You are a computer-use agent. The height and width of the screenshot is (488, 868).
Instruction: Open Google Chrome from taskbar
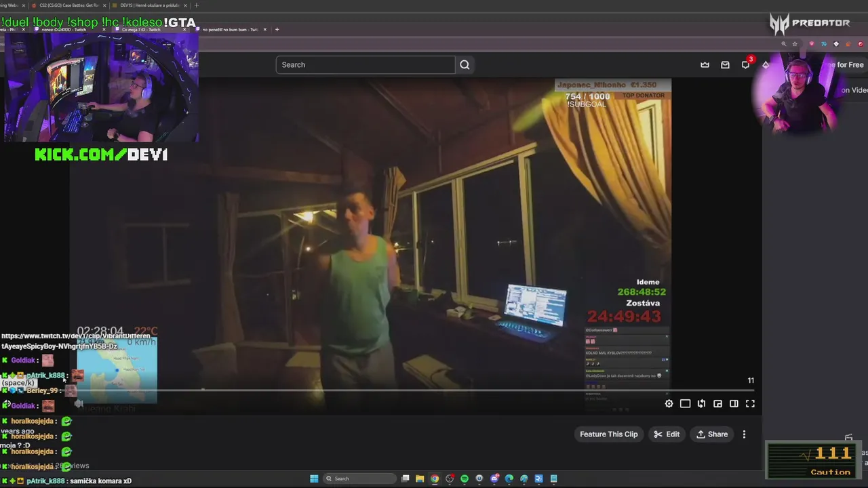coord(435,479)
